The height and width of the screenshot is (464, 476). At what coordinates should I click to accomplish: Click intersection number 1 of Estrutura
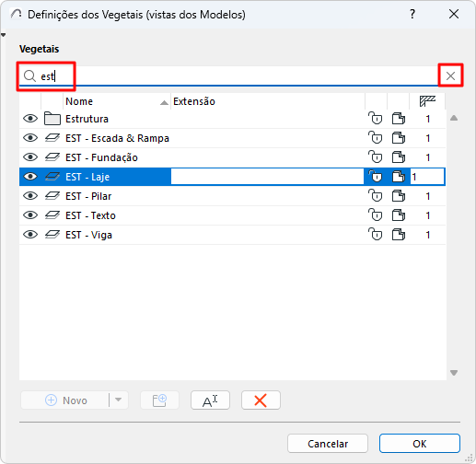(428, 119)
